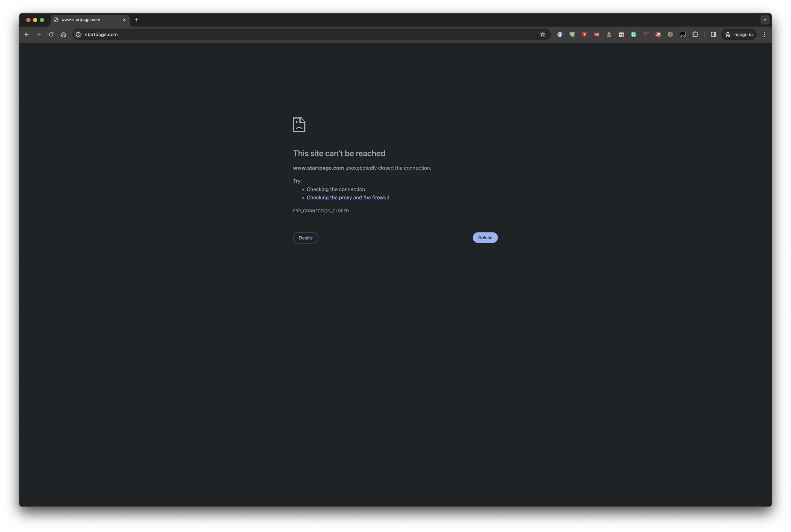View site information in the address bar
This screenshot has height=532, width=791.
pyautogui.click(x=78, y=34)
